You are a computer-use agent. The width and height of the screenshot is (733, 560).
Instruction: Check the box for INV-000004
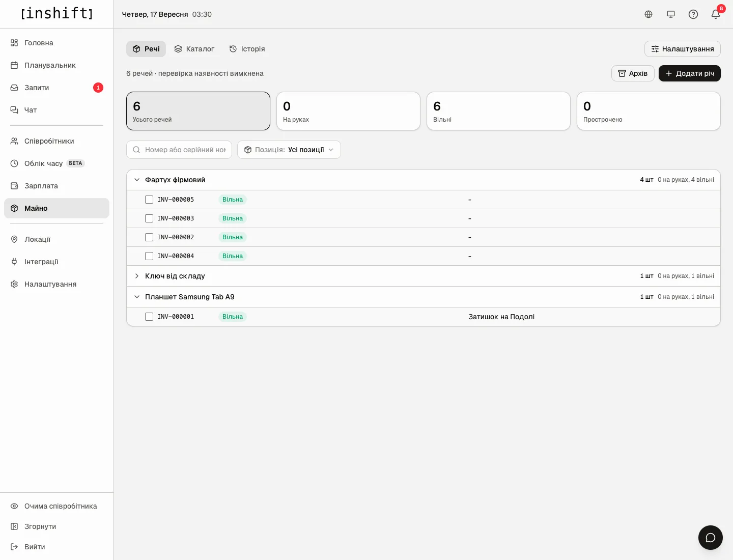pyautogui.click(x=149, y=256)
